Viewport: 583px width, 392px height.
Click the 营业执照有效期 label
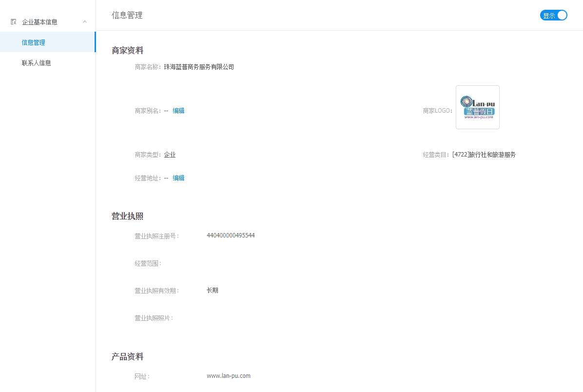[156, 291]
